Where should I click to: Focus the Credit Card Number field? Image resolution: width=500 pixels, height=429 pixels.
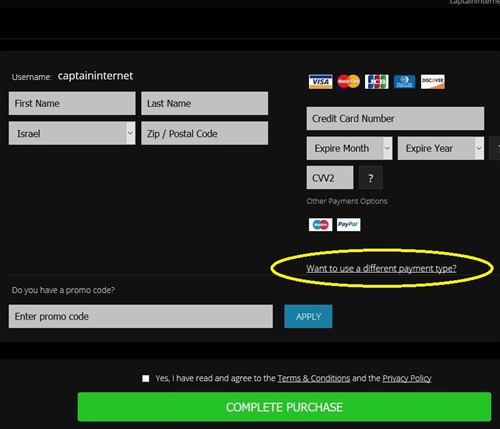point(395,118)
